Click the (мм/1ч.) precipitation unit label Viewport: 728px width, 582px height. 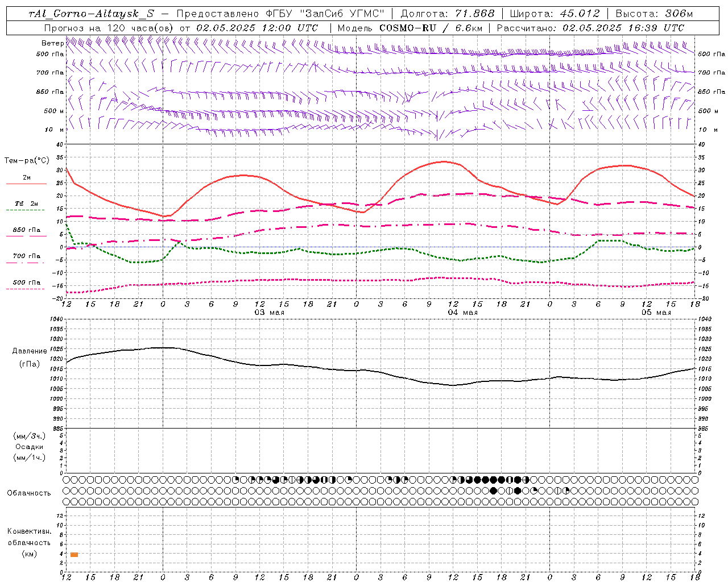[30, 458]
